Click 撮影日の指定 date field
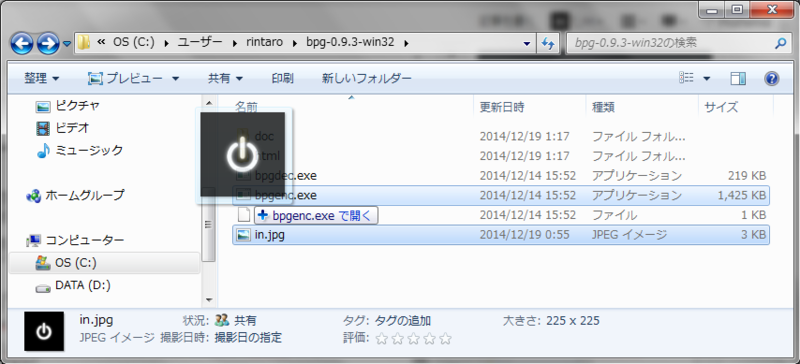 tap(248, 338)
